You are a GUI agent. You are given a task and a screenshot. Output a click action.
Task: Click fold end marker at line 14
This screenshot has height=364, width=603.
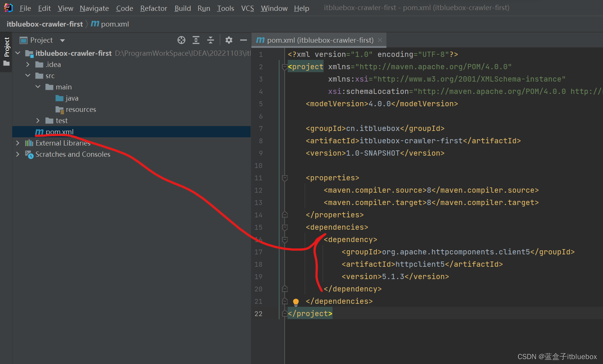pos(285,215)
